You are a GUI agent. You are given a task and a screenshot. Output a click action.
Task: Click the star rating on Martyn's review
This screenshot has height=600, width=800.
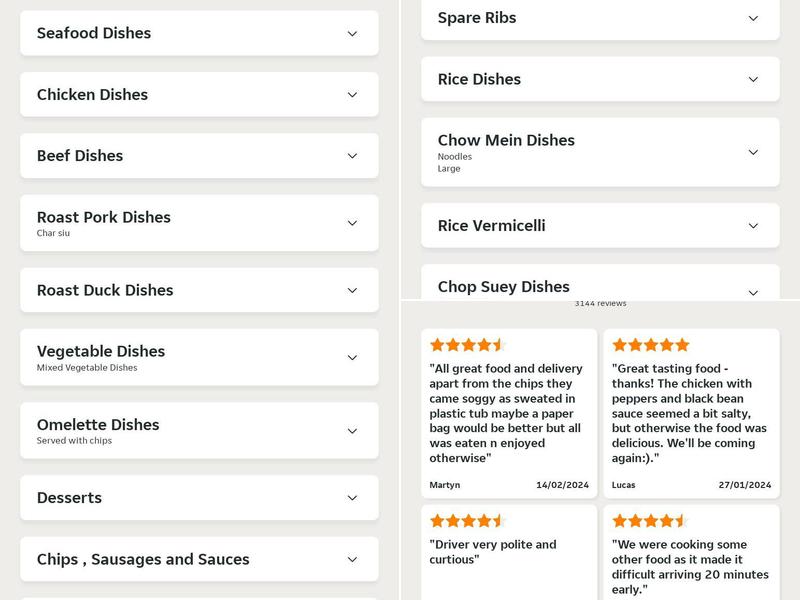pos(468,345)
